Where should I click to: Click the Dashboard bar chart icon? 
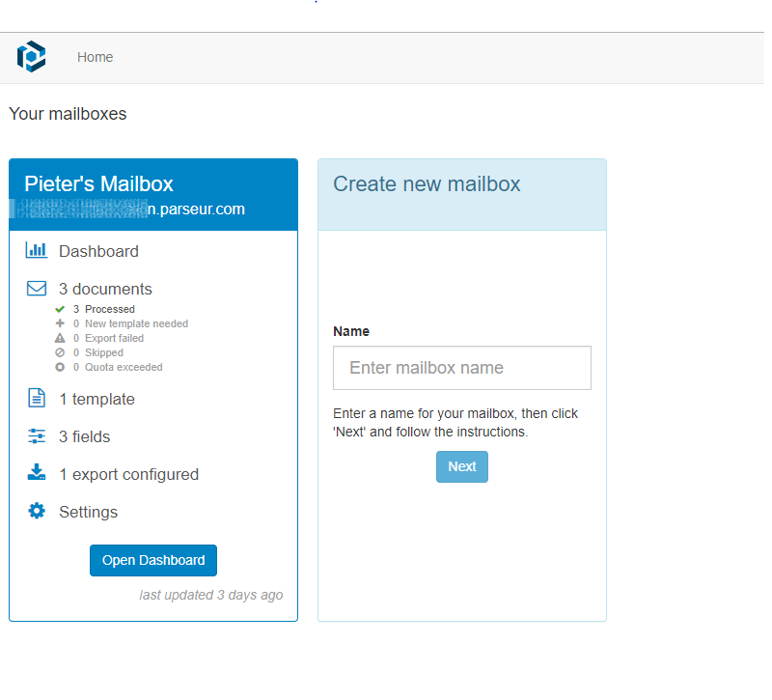[37, 250]
